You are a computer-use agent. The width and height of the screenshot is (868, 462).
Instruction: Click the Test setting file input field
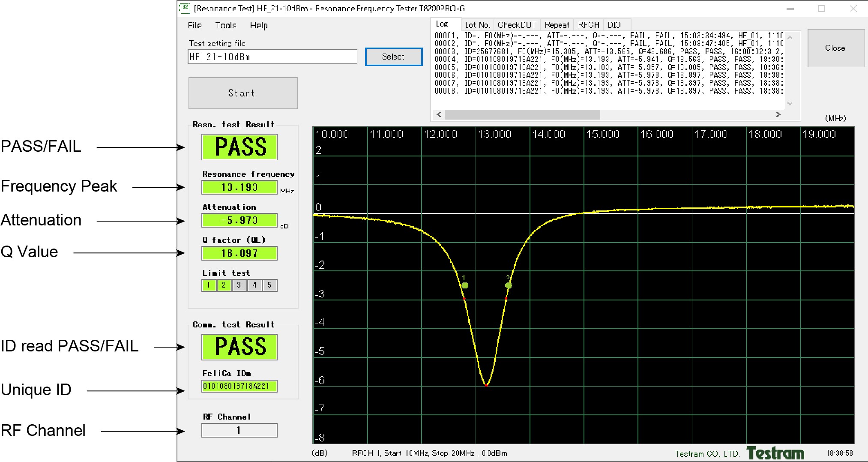272,57
